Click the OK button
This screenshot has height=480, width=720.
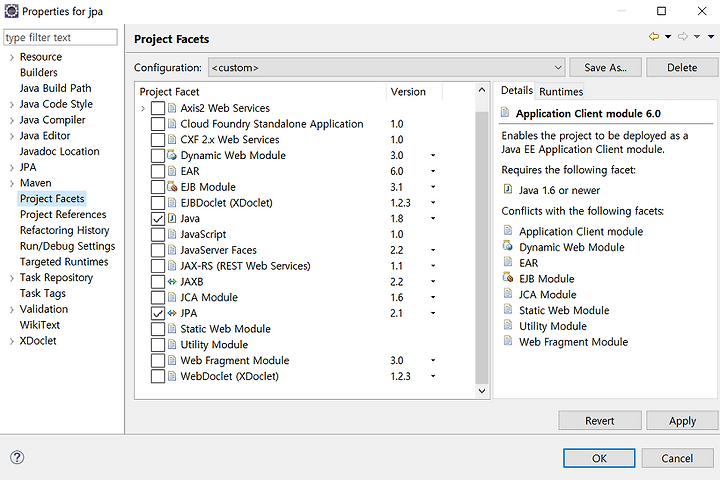point(599,458)
